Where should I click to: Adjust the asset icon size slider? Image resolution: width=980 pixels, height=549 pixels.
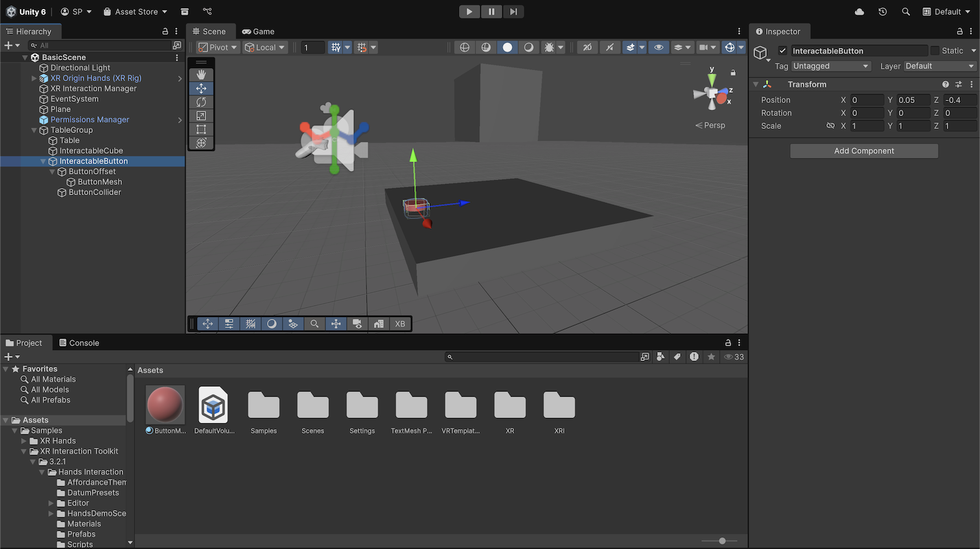(x=722, y=541)
